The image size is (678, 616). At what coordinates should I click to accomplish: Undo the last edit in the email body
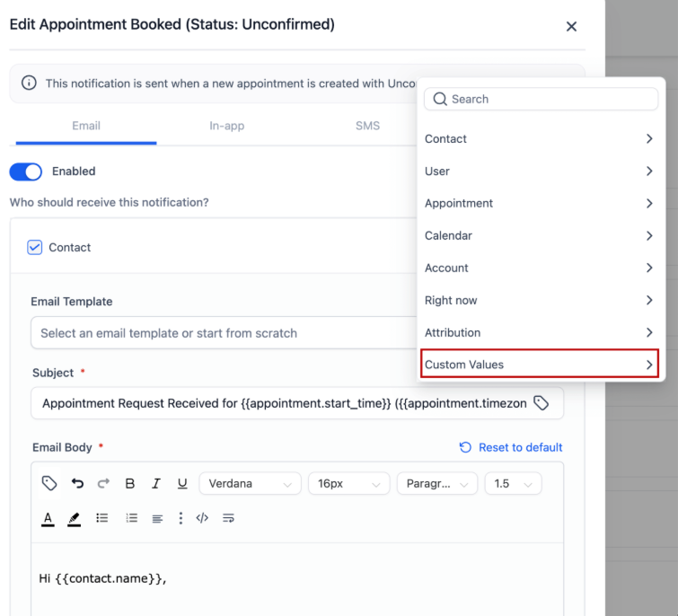(x=77, y=483)
